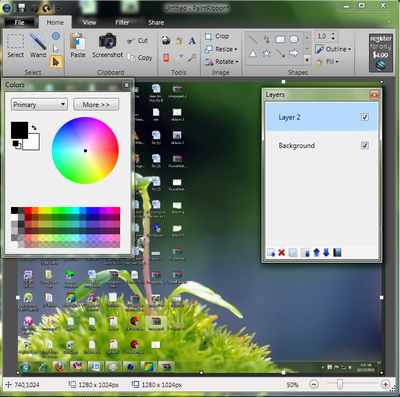This screenshot has height=397, width=400.
Task: Move layer up with blue arrow
Action: click(316, 253)
